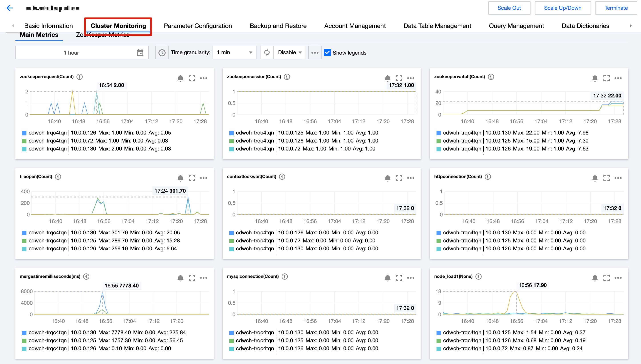
Task: Click bell icon on httpconnection chart
Action: (x=595, y=178)
